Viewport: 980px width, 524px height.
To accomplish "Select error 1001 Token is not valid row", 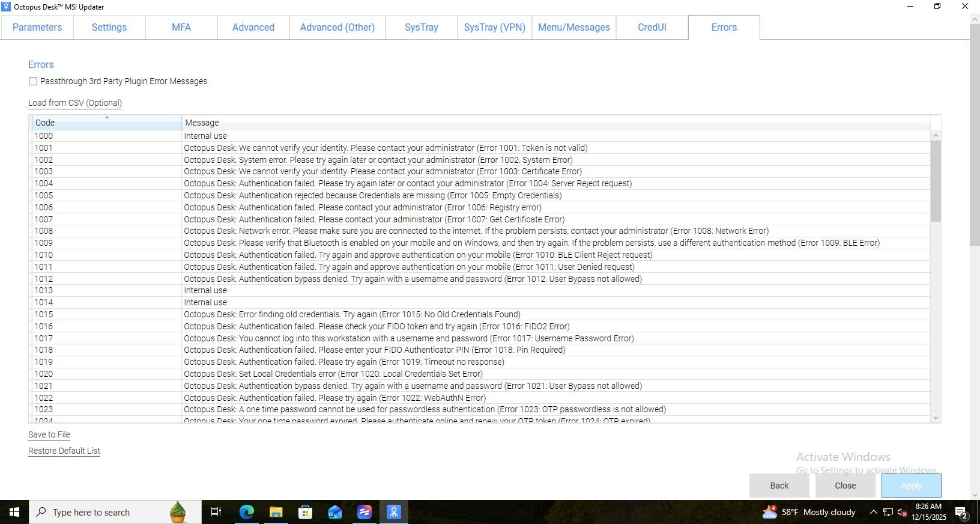I will [x=481, y=148].
